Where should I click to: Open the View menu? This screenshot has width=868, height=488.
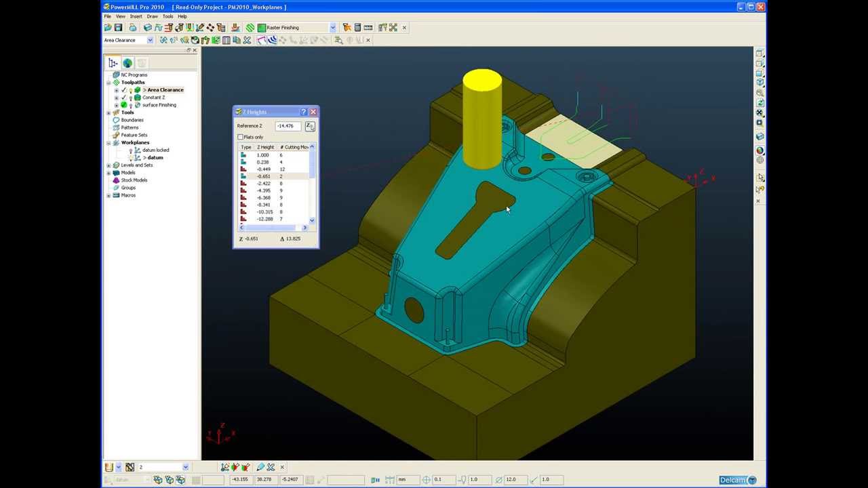click(120, 16)
